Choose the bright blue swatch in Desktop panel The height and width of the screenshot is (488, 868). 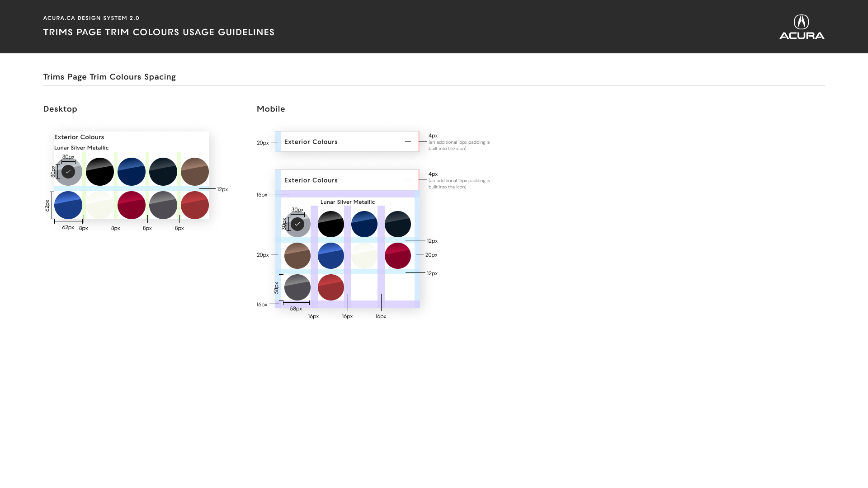pyautogui.click(x=68, y=205)
